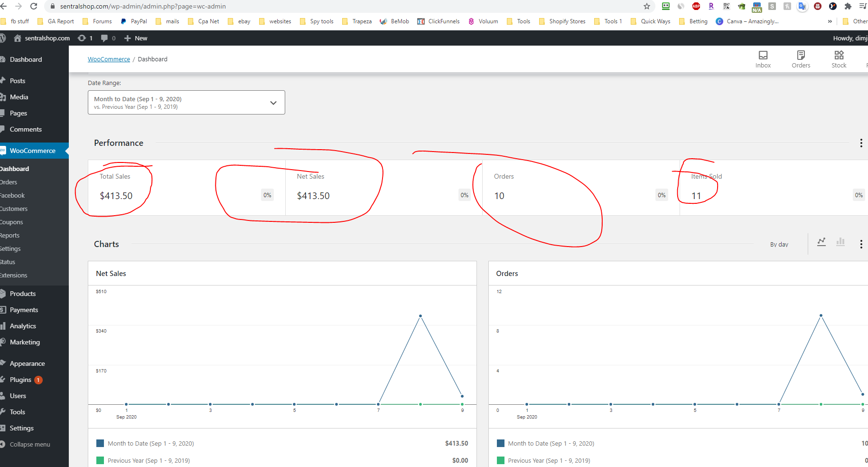The width and height of the screenshot is (868, 467).
Task: Switch charts to bar chart view
Action: pyautogui.click(x=840, y=242)
